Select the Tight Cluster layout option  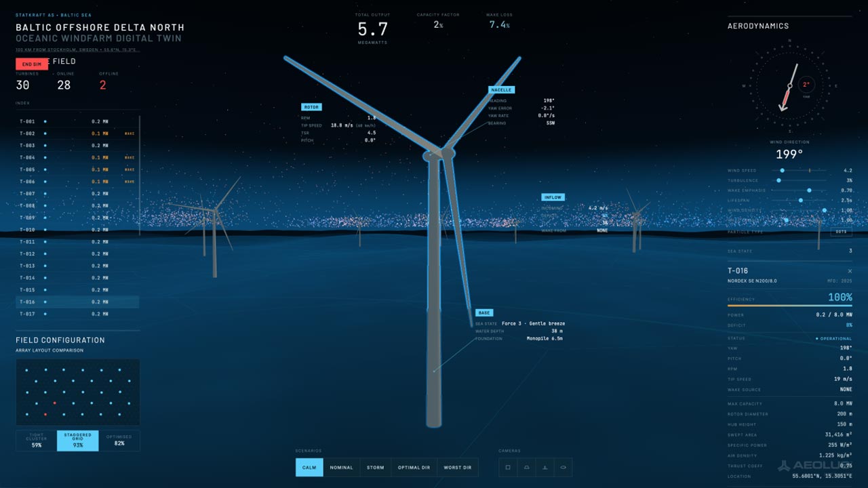coord(36,441)
